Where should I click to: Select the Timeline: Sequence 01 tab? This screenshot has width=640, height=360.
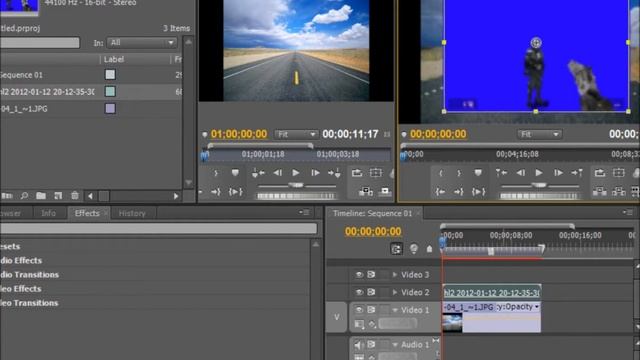point(372,213)
